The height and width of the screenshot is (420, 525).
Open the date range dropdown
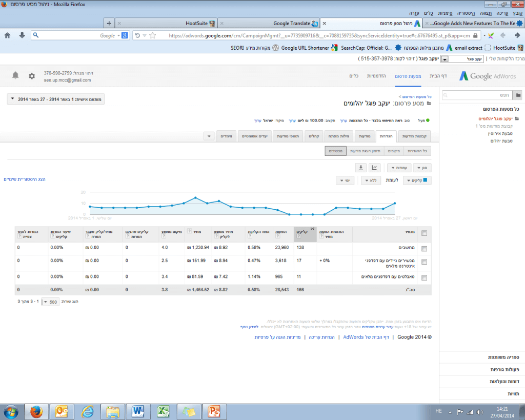tap(56, 99)
